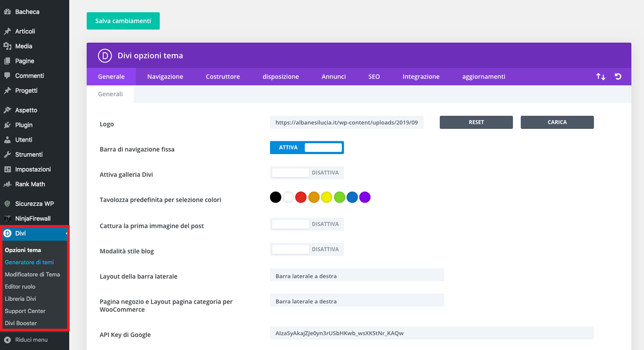This screenshot has height=350, width=644.
Task: Click the Riduci menu collapse arrow icon
Action: (7, 340)
